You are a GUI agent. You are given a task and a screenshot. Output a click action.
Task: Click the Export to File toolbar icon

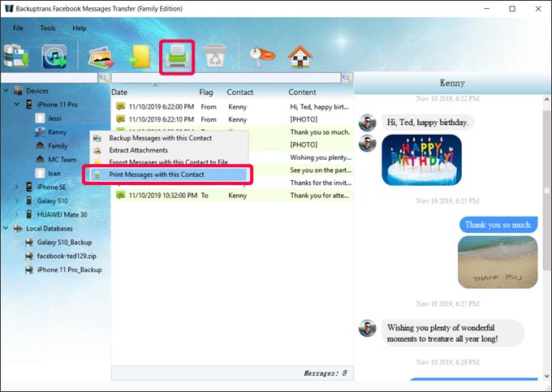pyautogui.click(x=140, y=56)
